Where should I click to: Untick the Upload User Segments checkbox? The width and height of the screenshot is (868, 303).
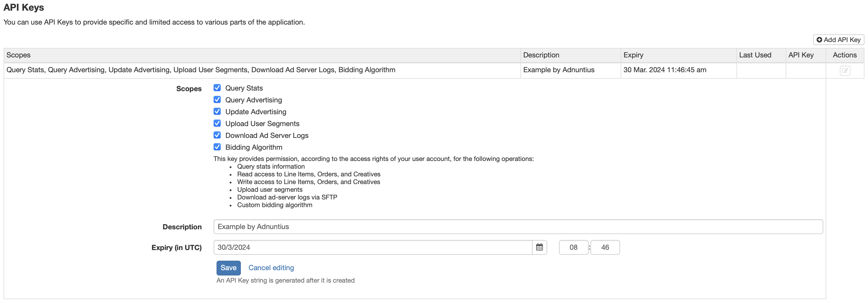tap(217, 123)
